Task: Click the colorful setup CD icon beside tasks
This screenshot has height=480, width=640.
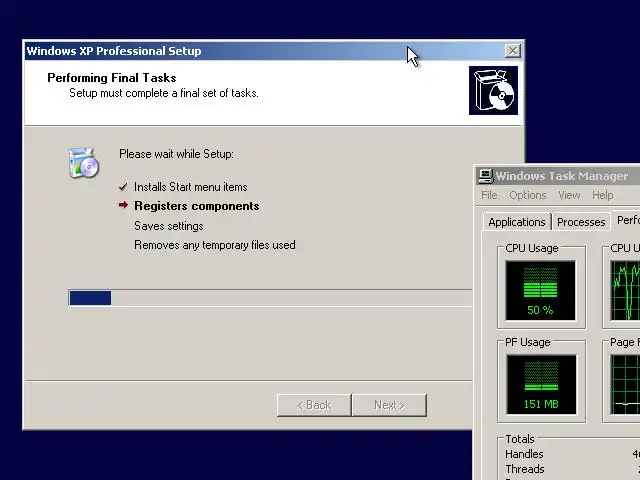Action: click(84, 163)
